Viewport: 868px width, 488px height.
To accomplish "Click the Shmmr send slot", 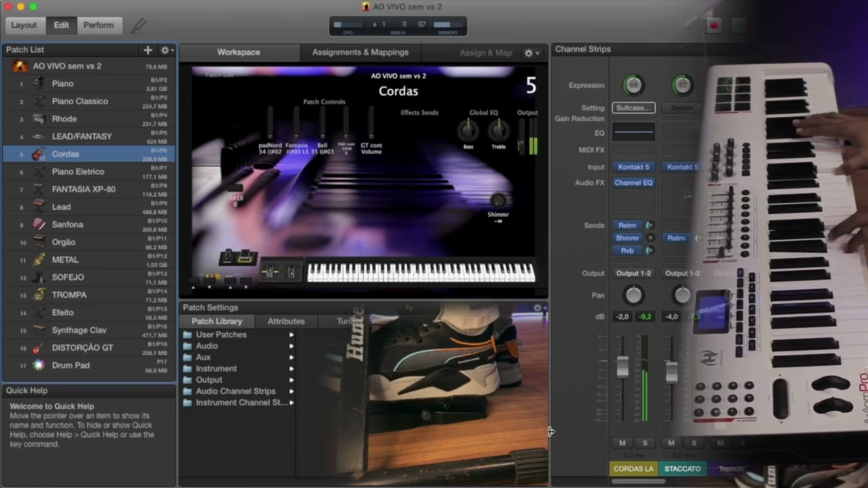I will pyautogui.click(x=627, y=238).
